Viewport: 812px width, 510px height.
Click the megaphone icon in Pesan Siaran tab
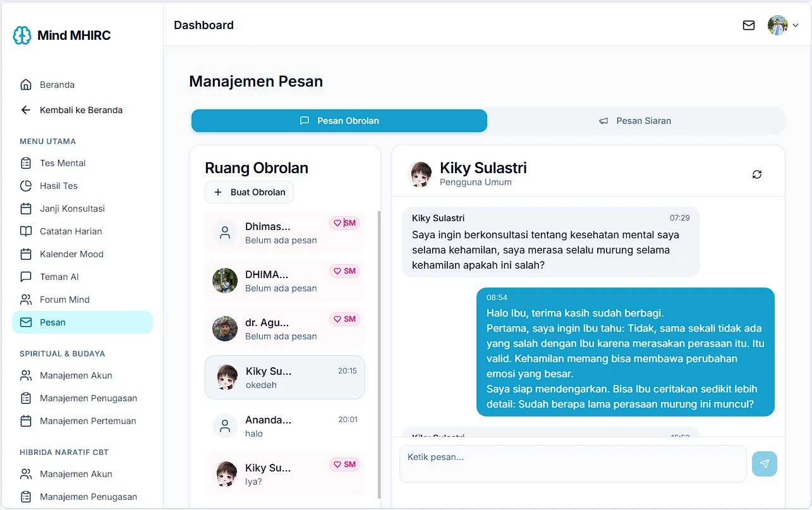(603, 121)
